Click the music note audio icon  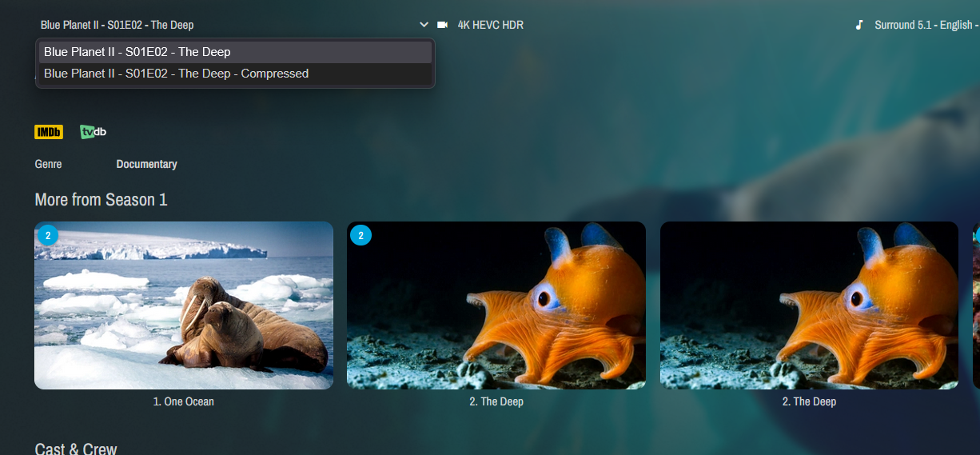[859, 25]
